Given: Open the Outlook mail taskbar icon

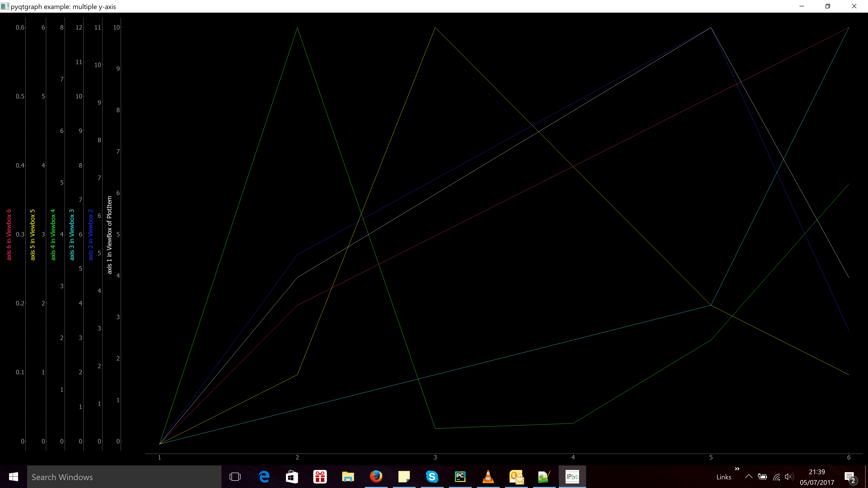Looking at the screenshot, I should [516, 477].
